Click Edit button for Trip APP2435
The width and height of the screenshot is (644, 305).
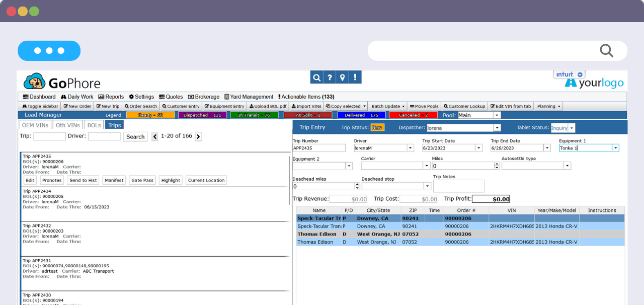tap(30, 180)
